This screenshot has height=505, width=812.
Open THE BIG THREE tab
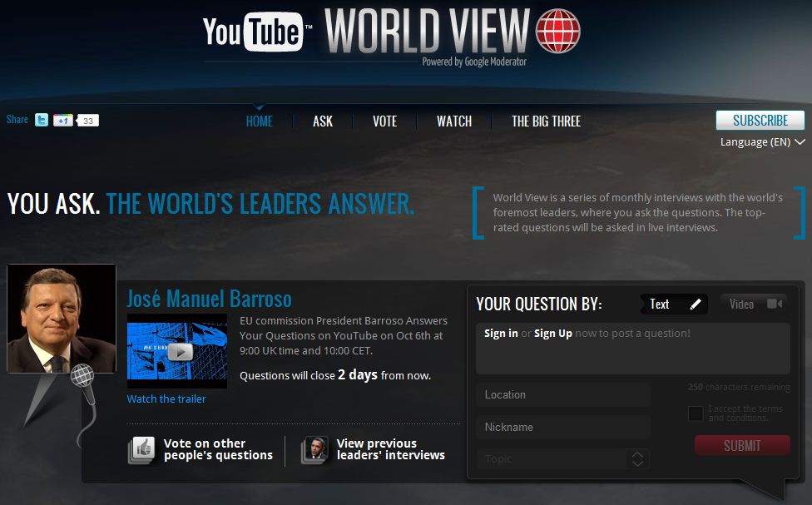click(x=547, y=121)
